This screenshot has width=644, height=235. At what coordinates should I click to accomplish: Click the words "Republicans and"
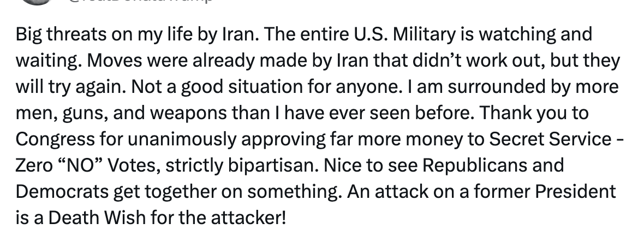click(x=493, y=166)
